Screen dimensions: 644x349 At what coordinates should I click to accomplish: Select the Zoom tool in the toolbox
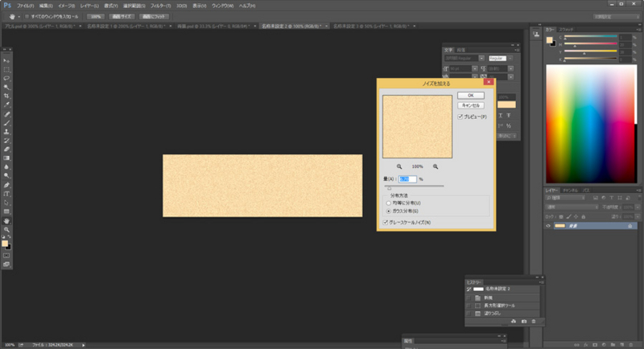6,230
